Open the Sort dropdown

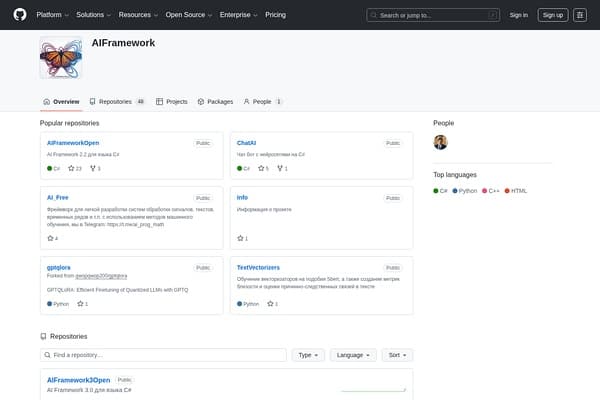pyautogui.click(x=397, y=355)
